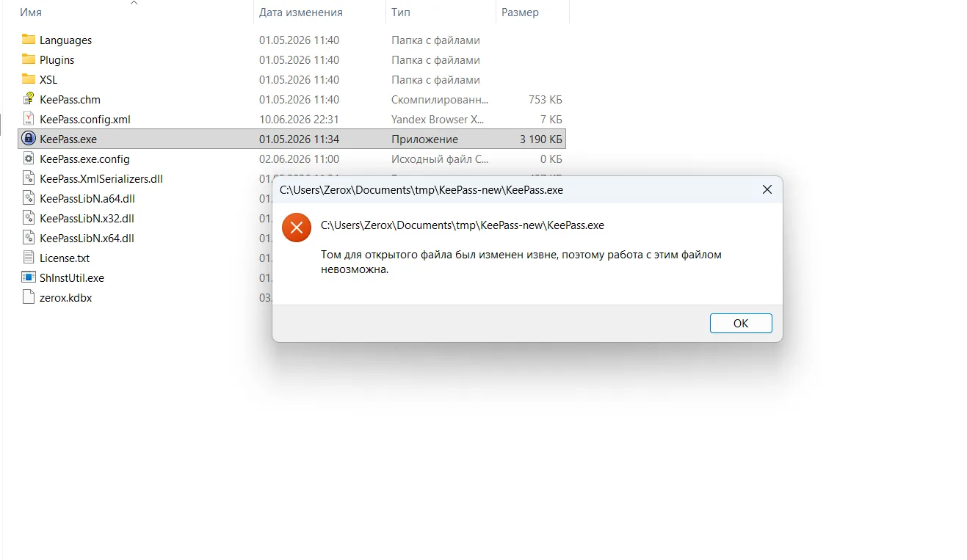Screen dimensions: 967x560
Task: Click the KeePass.exe.config gear file icon
Action: (x=29, y=159)
